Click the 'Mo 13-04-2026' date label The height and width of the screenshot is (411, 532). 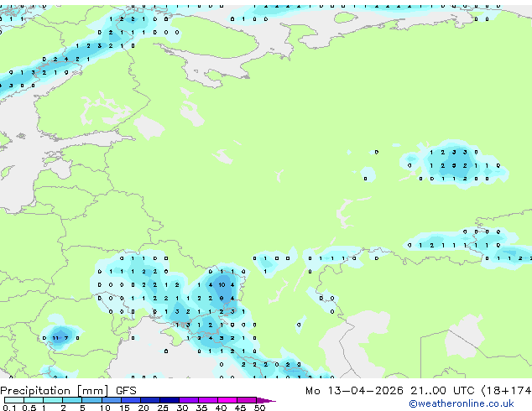coord(355,391)
